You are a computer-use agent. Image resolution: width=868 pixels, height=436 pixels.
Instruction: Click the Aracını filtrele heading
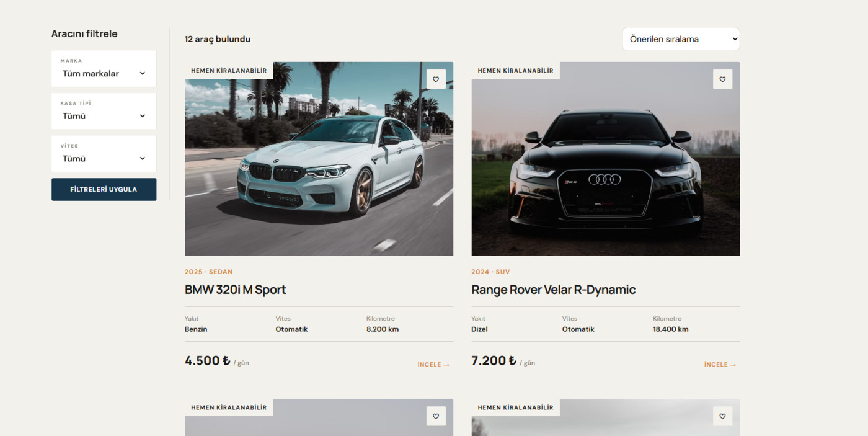(84, 34)
